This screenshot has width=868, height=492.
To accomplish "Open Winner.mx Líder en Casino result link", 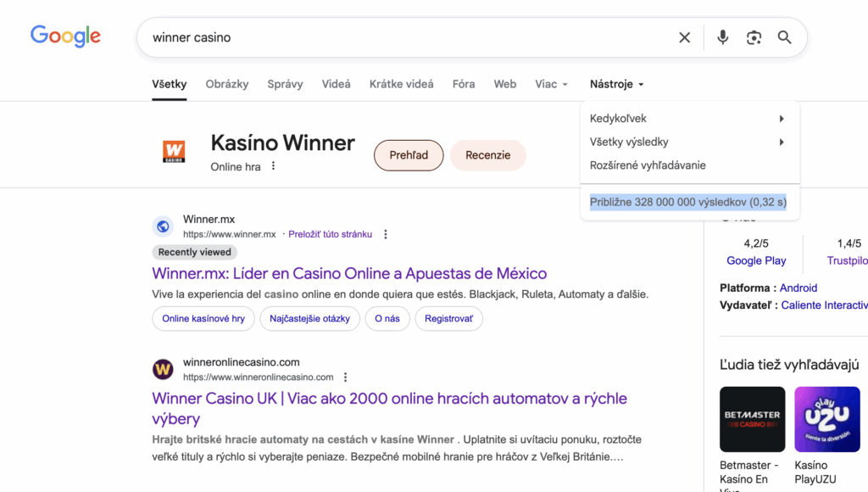I will [x=349, y=273].
